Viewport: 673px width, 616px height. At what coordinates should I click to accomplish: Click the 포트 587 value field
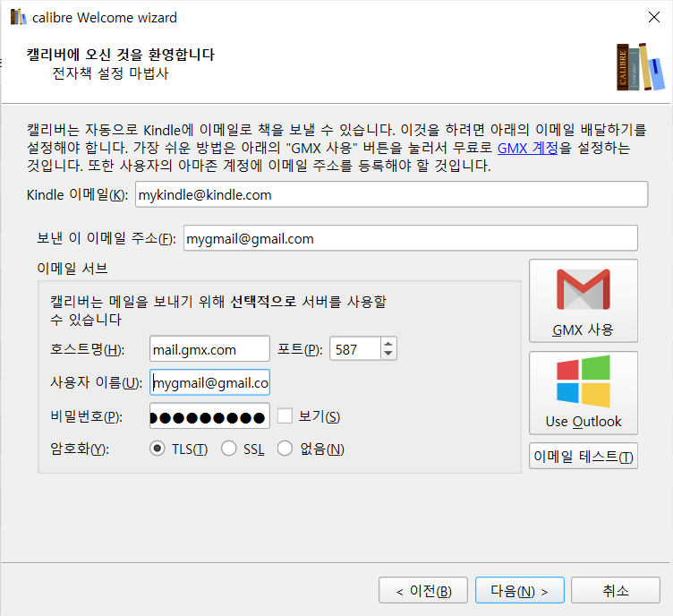pos(354,349)
